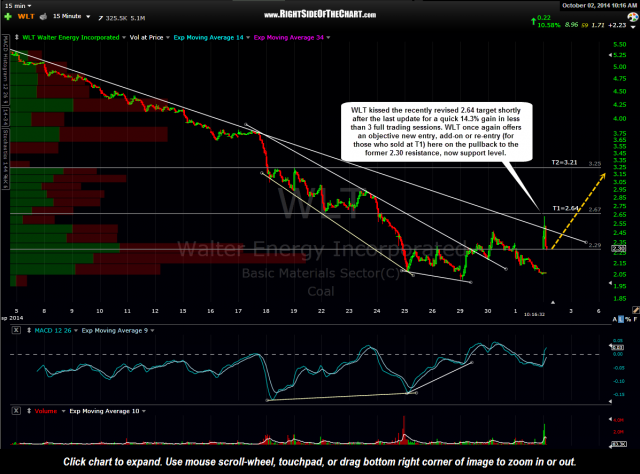Screen dimensions: 640x474
Task: Click the WLT ticker symbol field
Action: [26, 17]
